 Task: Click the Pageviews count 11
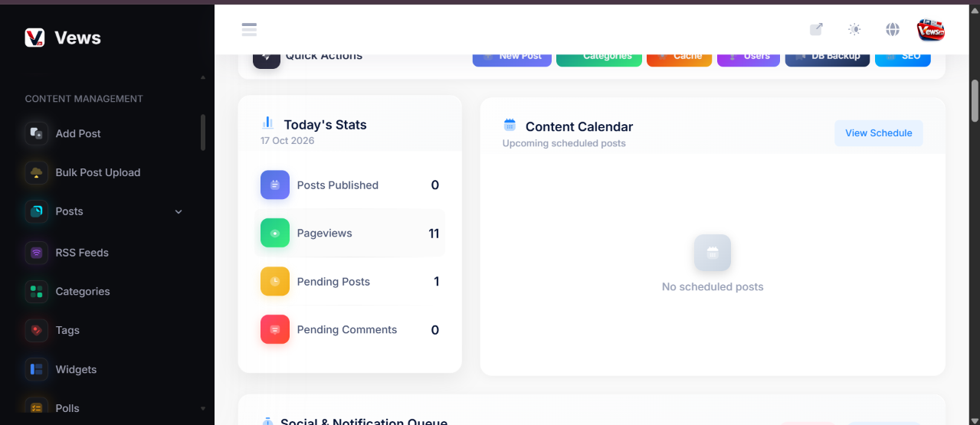pyautogui.click(x=434, y=234)
